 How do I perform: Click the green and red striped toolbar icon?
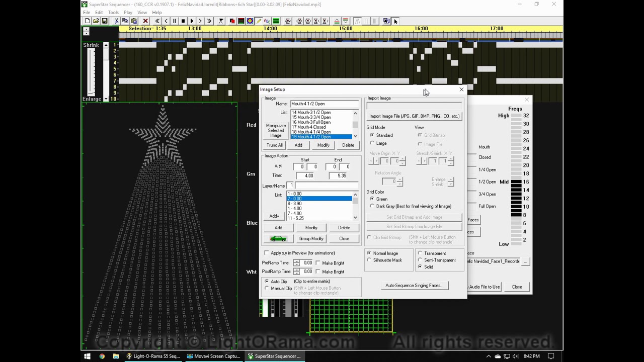(241, 21)
